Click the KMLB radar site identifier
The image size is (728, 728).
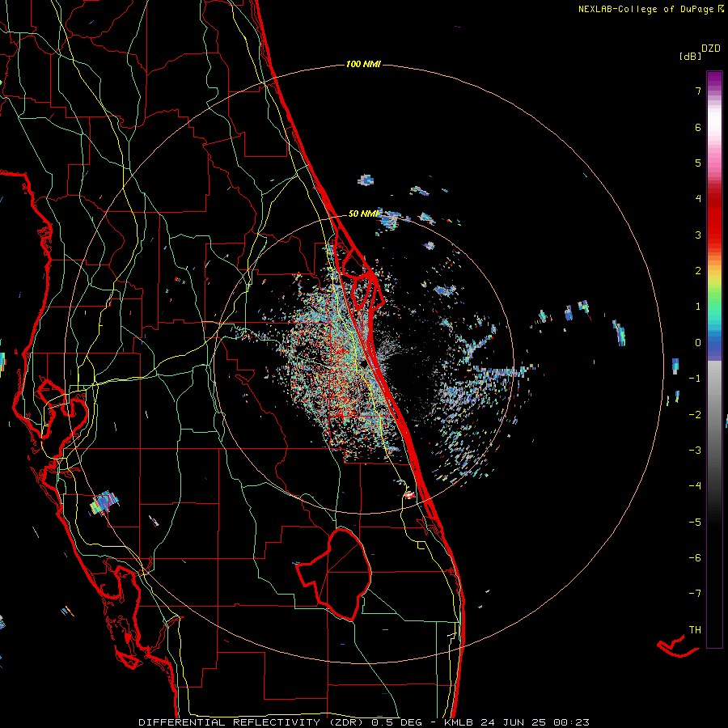pos(459,722)
